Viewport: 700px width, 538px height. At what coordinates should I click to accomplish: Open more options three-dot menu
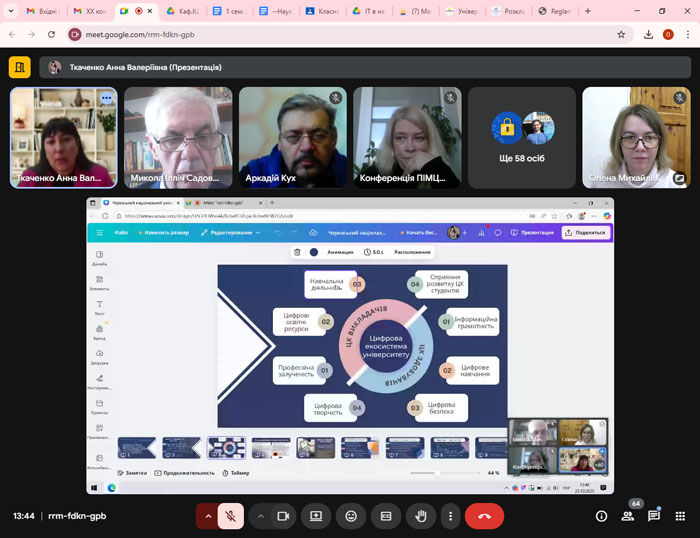(x=451, y=516)
